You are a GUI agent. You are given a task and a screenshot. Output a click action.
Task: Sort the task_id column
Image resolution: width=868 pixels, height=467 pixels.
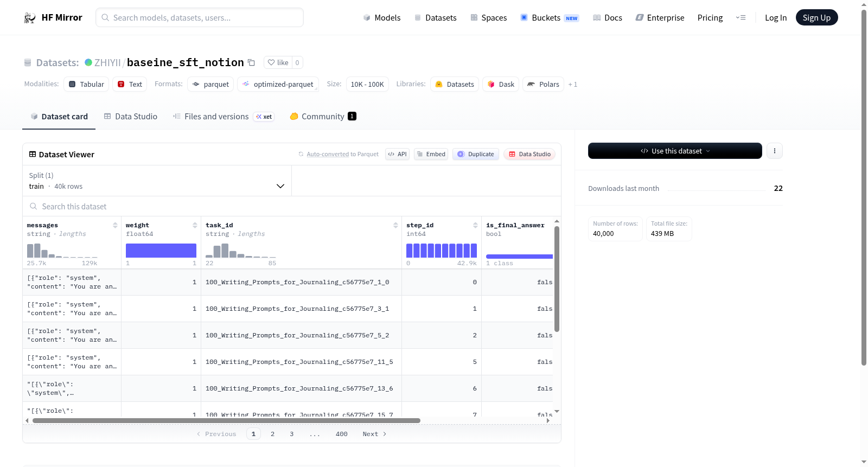coord(395,225)
